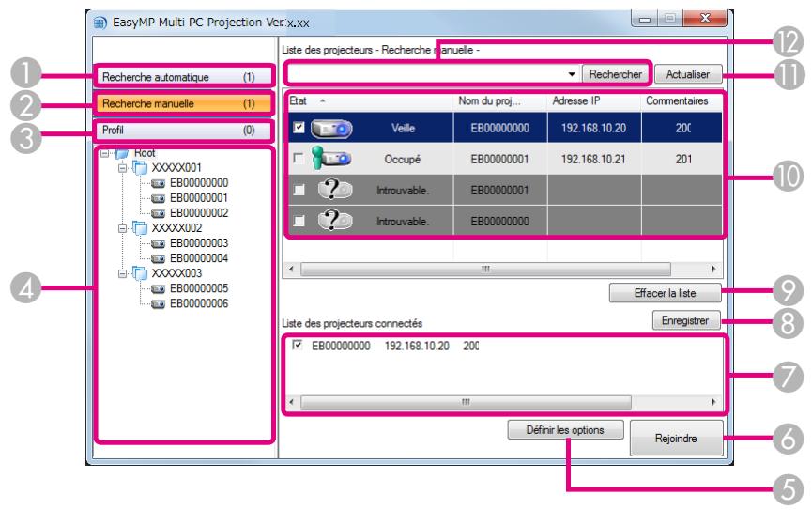Click the folder icon of XXXXX003
The width and height of the screenshot is (812, 510).
(x=140, y=272)
